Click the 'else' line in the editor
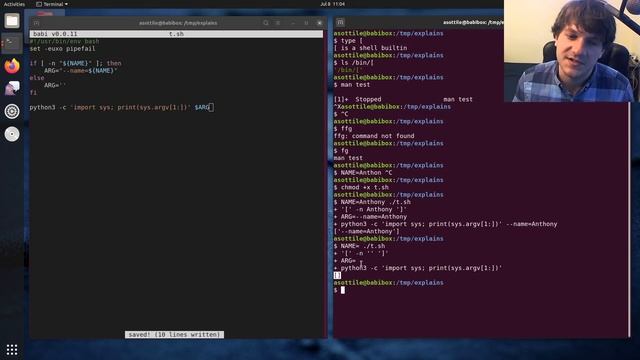Viewport: 640px width, 360px height. click(x=37, y=78)
